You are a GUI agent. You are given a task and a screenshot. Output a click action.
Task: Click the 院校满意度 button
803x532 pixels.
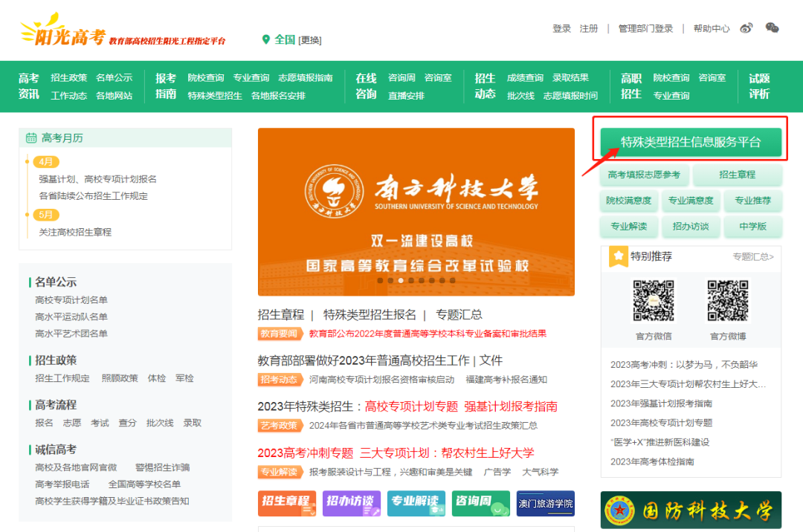click(x=628, y=201)
